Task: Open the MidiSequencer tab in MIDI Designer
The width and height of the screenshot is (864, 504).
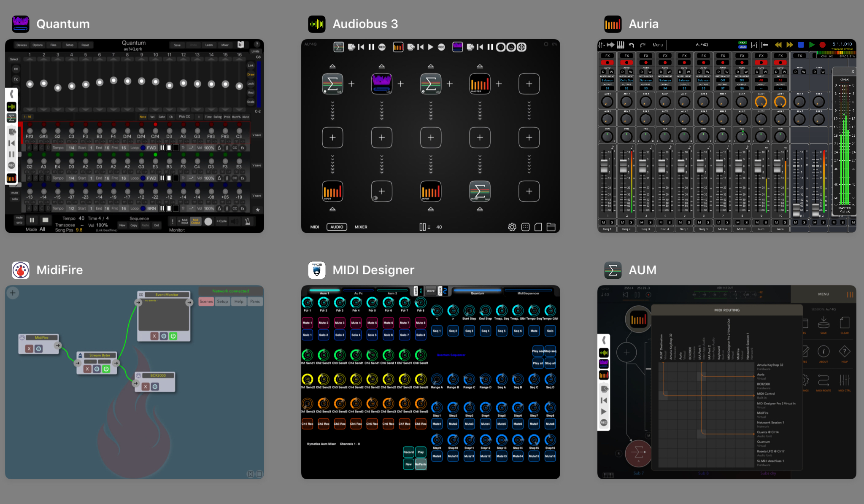Action: [x=528, y=293]
